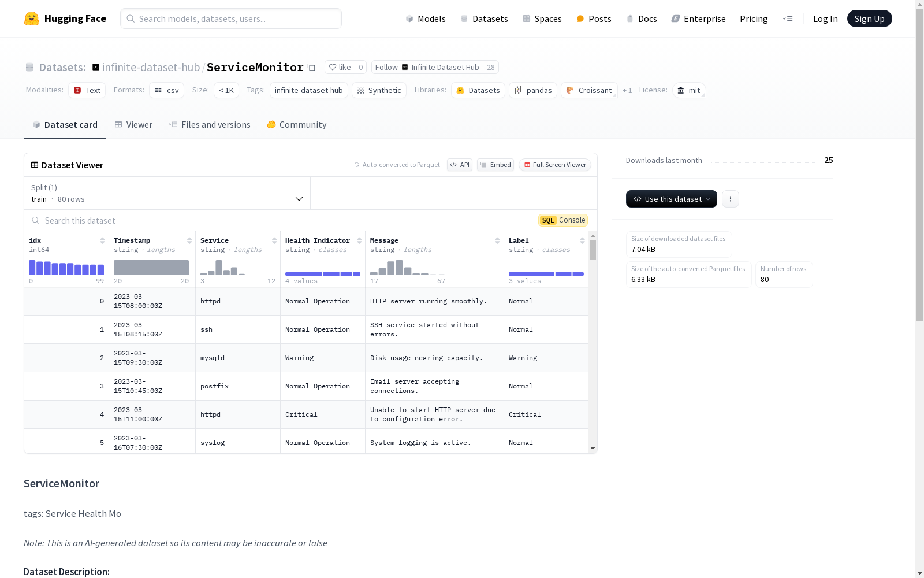Click the Auto-converted link

pos(386,165)
